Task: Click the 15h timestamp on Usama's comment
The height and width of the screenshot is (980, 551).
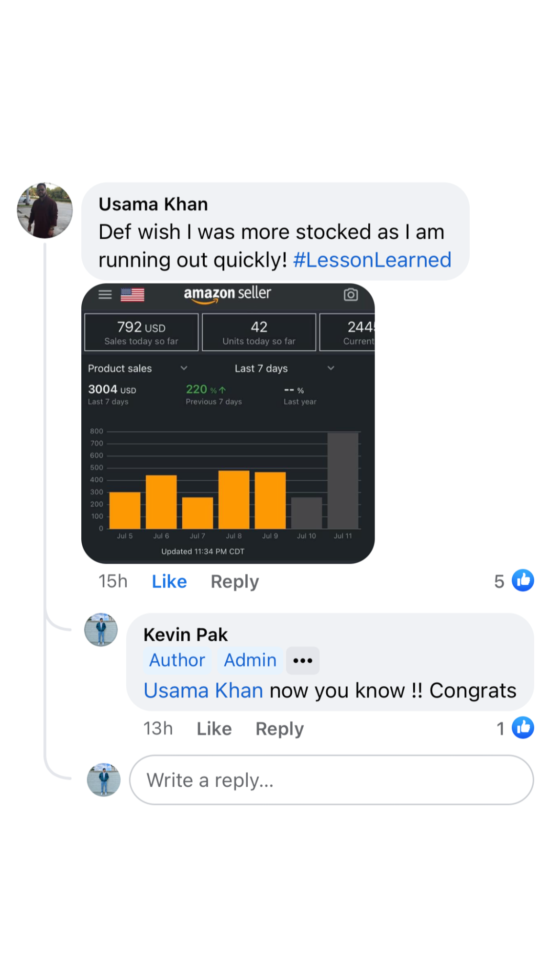Action: (112, 581)
